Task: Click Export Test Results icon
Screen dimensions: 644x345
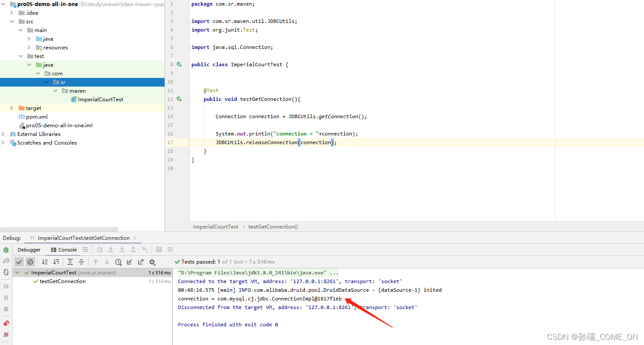Action: [141, 262]
